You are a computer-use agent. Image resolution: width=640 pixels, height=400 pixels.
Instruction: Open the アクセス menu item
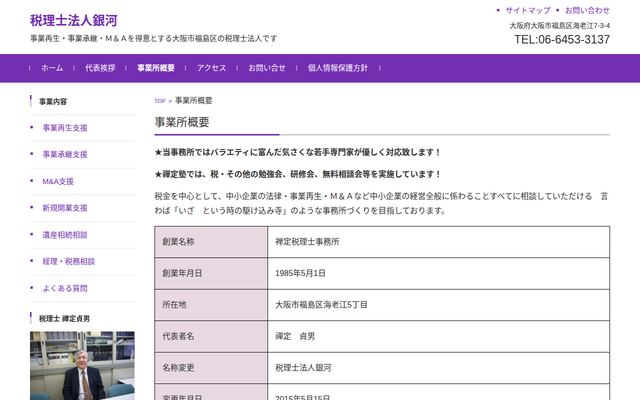point(211,68)
